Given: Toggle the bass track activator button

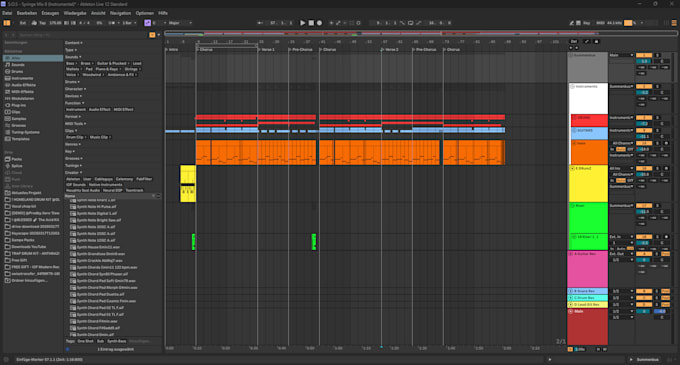Looking at the screenshot, I should click(x=644, y=143).
